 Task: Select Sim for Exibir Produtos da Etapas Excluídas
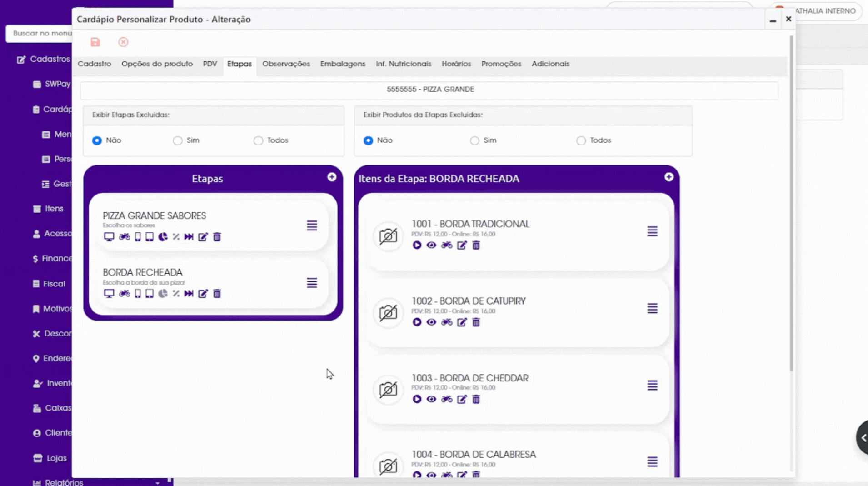(474, 140)
